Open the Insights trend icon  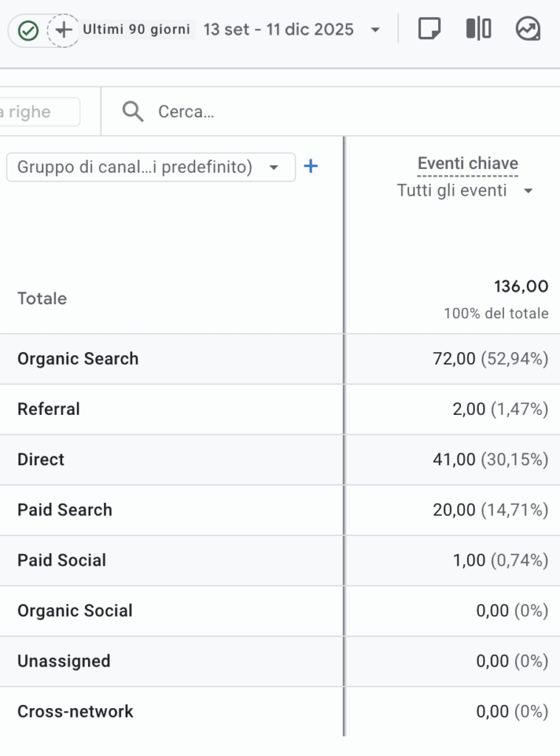[527, 30]
